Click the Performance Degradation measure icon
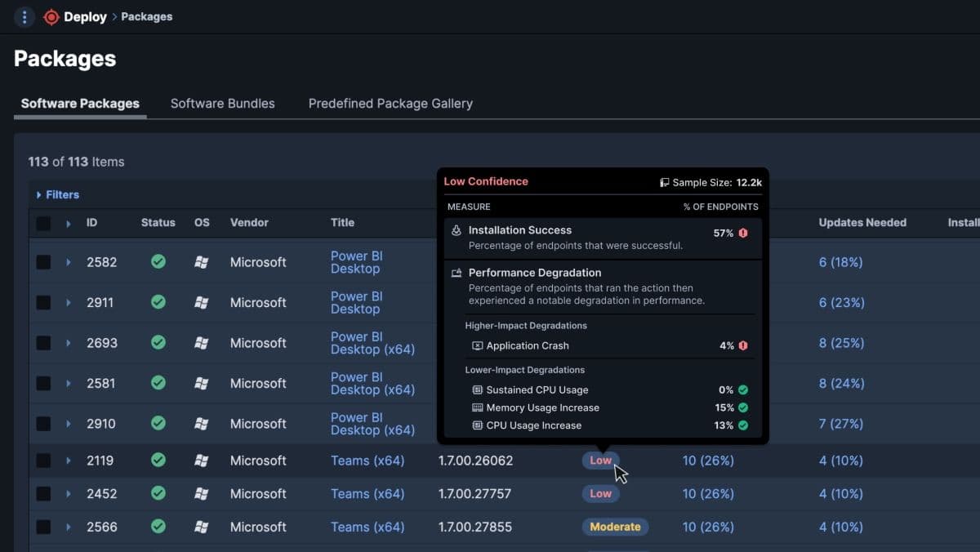980x552 pixels. (x=457, y=273)
